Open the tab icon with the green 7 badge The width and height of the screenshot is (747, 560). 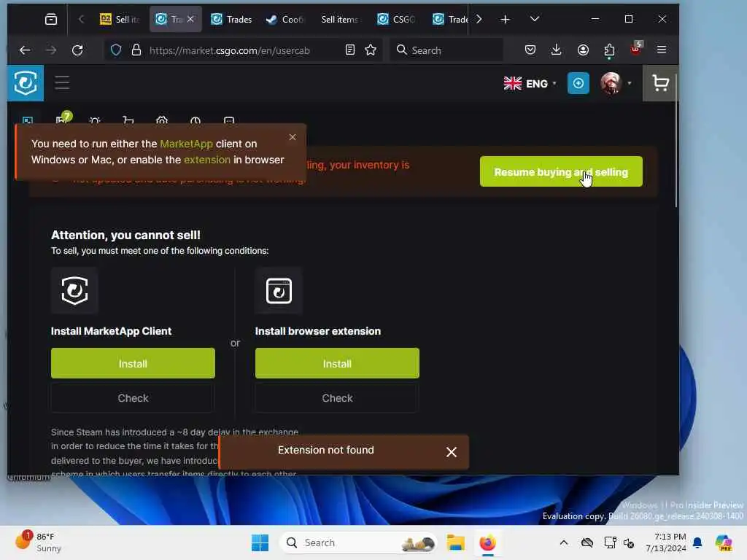(63, 118)
